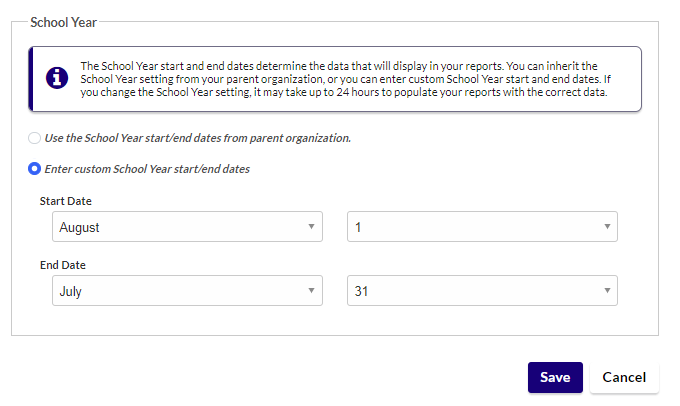Click the August text in Start Date field
Image resolution: width=680 pixels, height=406 pixels.
pyautogui.click(x=79, y=227)
